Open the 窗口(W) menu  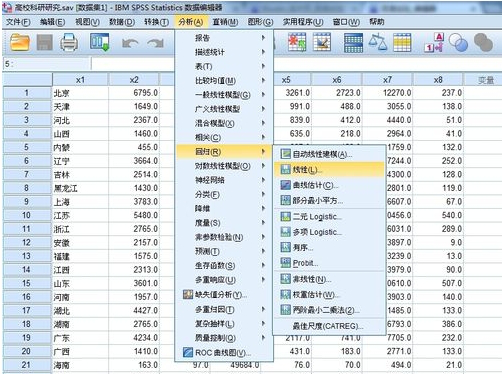(x=346, y=22)
